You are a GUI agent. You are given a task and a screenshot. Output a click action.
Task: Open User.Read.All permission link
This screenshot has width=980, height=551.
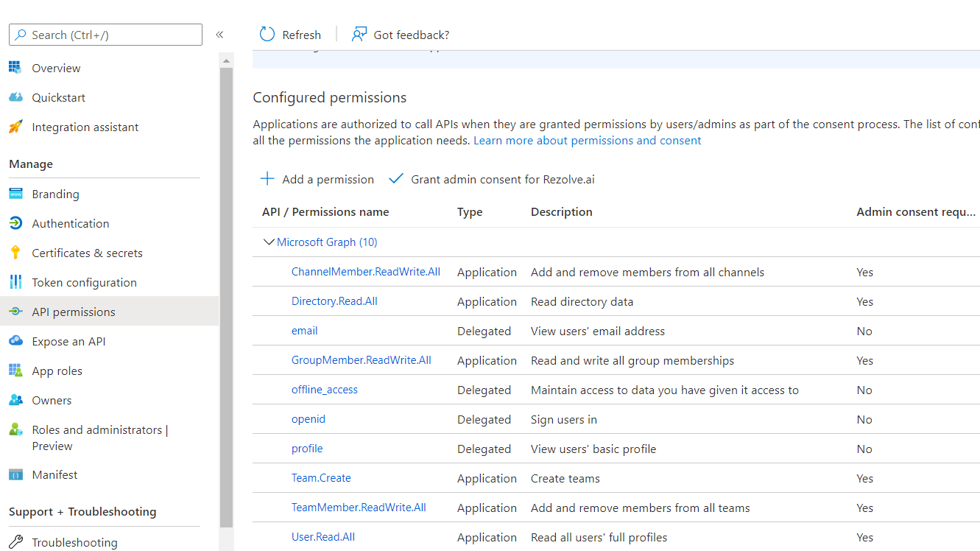[x=323, y=536]
